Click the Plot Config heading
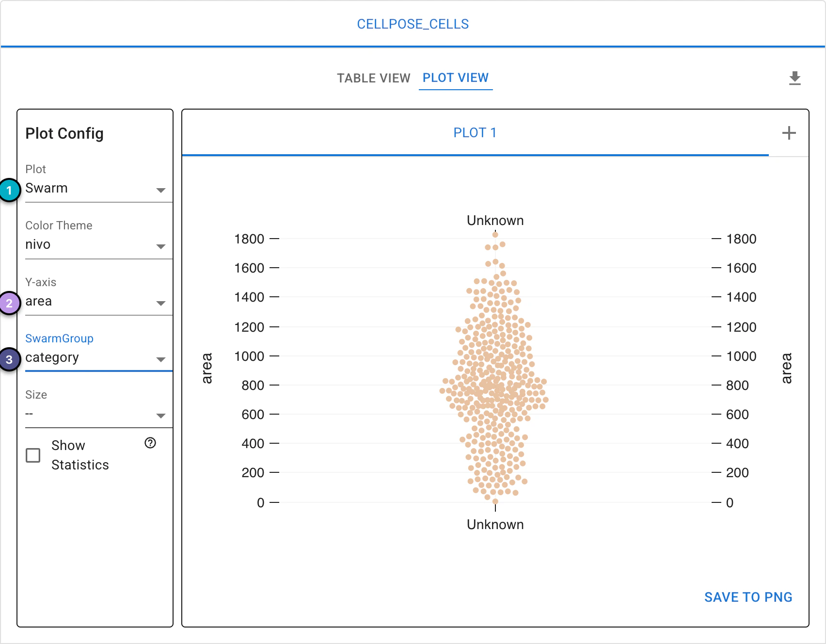The image size is (826, 644). tap(64, 133)
